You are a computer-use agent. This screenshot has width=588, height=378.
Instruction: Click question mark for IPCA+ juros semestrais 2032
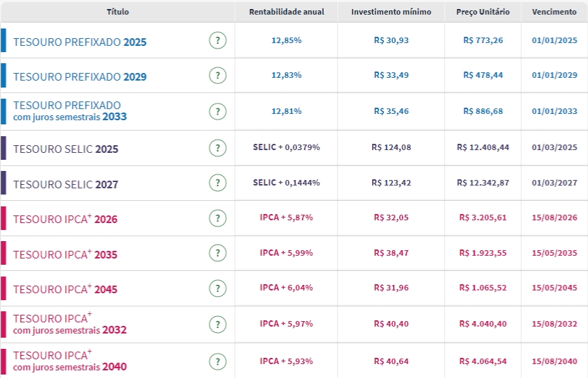pyautogui.click(x=217, y=324)
